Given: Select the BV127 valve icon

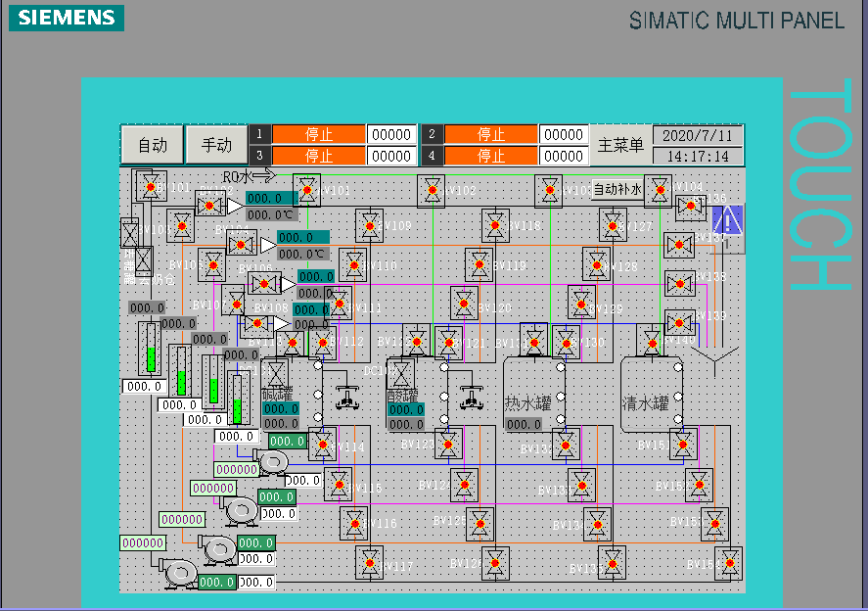Looking at the screenshot, I should [x=613, y=225].
